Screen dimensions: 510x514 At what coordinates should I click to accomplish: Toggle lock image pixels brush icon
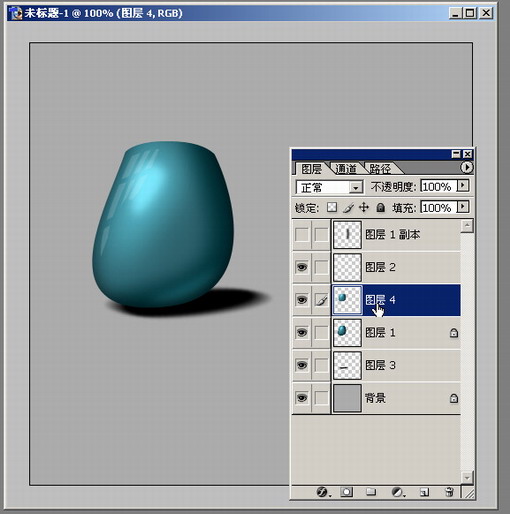point(348,208)
